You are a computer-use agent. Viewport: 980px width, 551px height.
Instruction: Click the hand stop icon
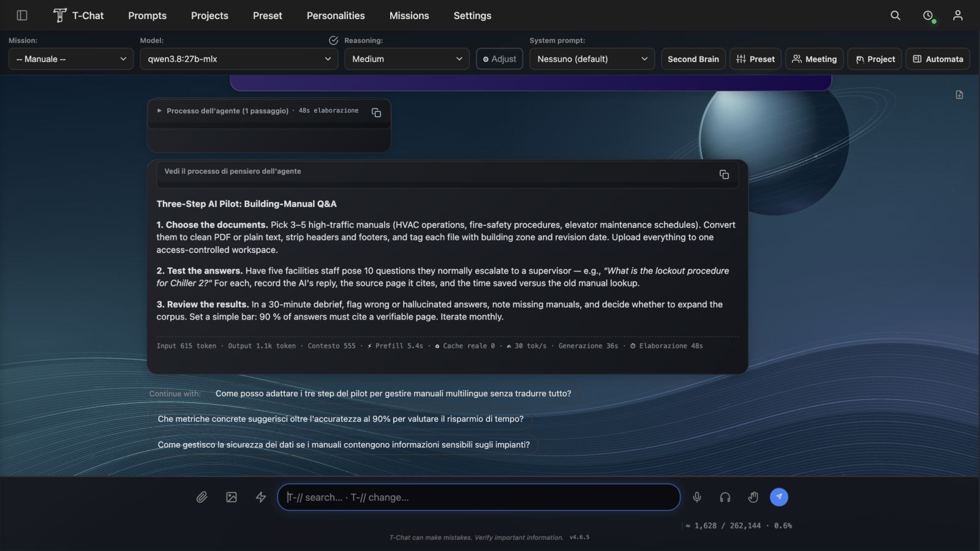[x=753, y=497]
